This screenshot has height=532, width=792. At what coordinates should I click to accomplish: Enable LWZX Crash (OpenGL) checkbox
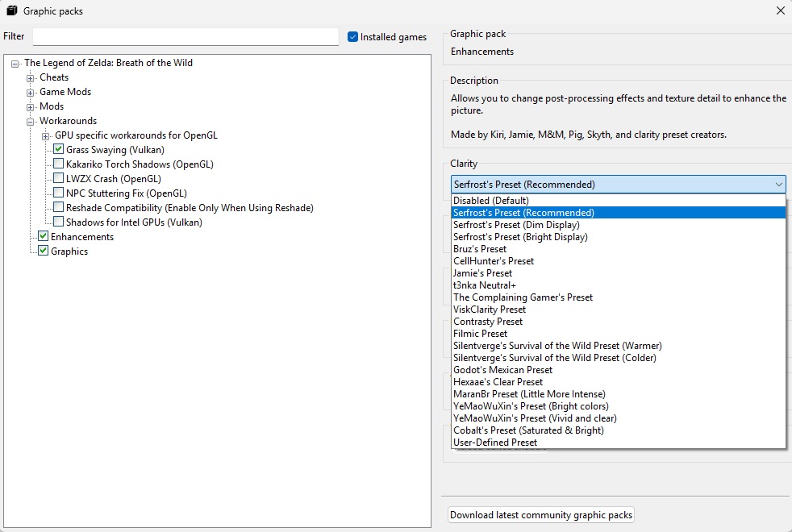59,178
